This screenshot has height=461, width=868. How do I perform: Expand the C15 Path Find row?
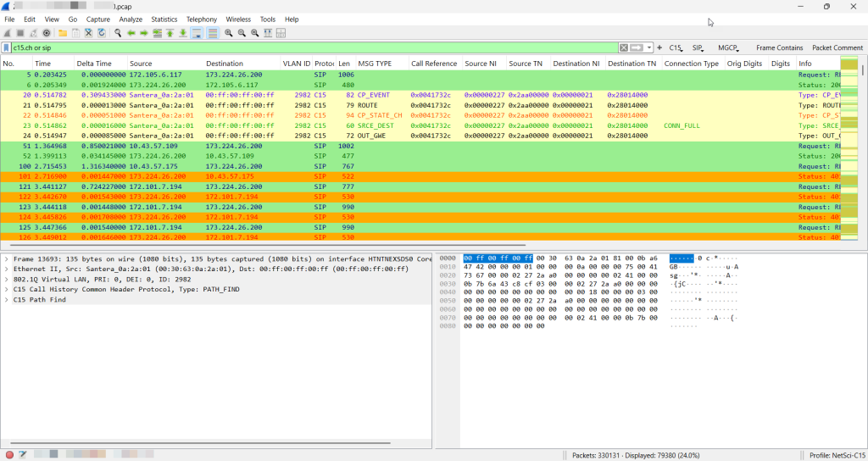point(7,300)
